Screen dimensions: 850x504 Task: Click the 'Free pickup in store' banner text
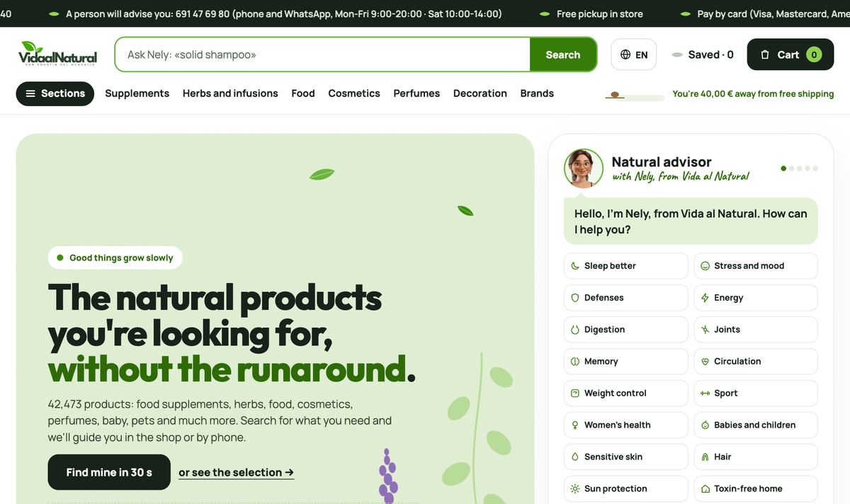600,13
